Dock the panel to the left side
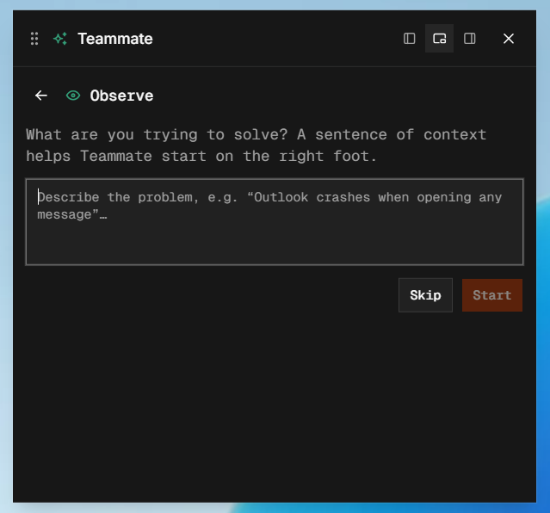Screen dimensions: 550x513 409,39
